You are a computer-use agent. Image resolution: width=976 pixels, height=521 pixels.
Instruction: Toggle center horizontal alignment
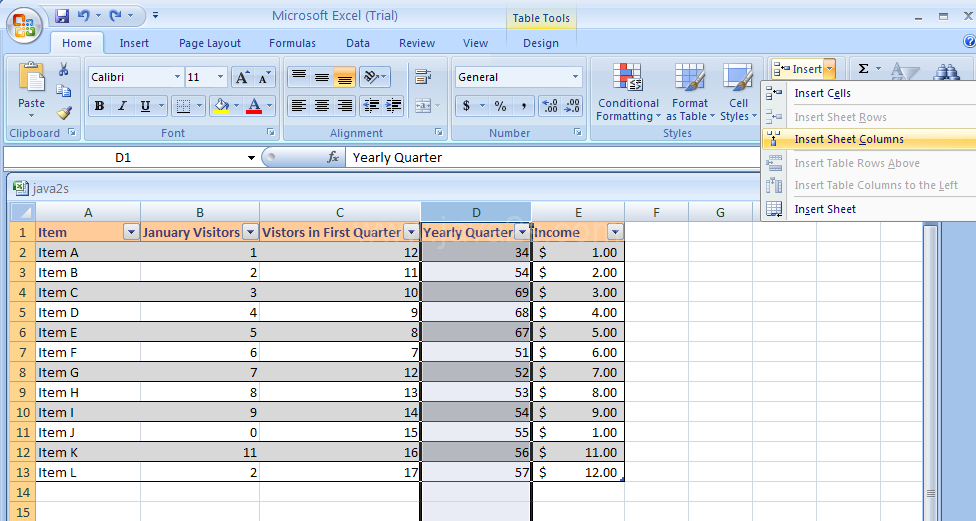322,106
